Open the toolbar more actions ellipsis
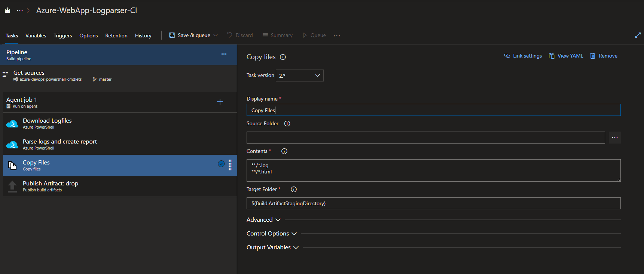 [x=337, y=36]
